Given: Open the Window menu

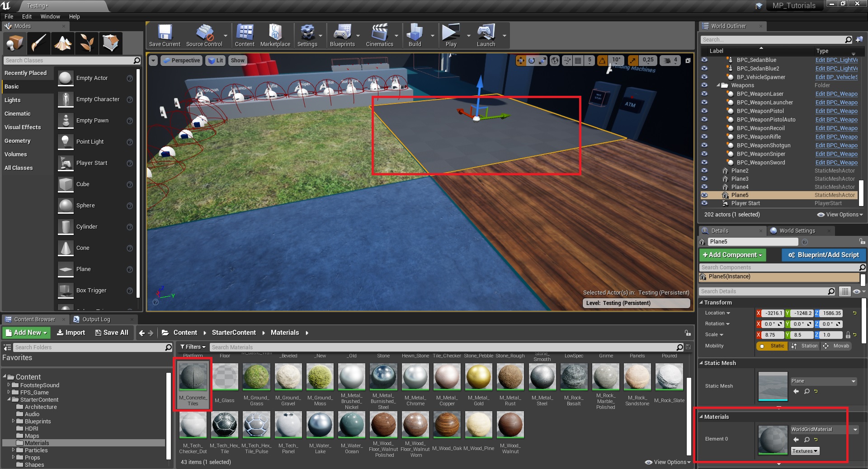Looking at the screenshot, I should [x=50, y=17].
